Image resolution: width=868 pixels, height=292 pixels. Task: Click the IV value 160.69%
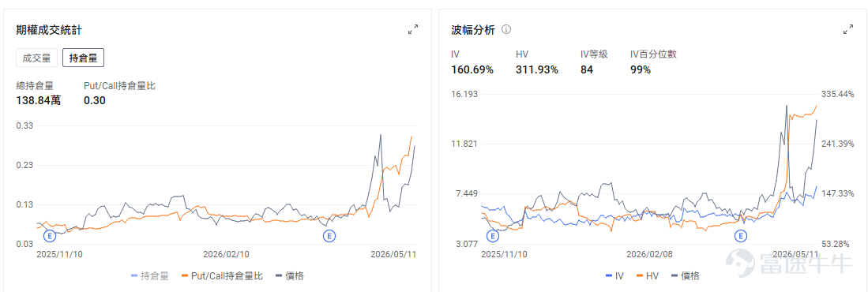(x=472, y=69)
